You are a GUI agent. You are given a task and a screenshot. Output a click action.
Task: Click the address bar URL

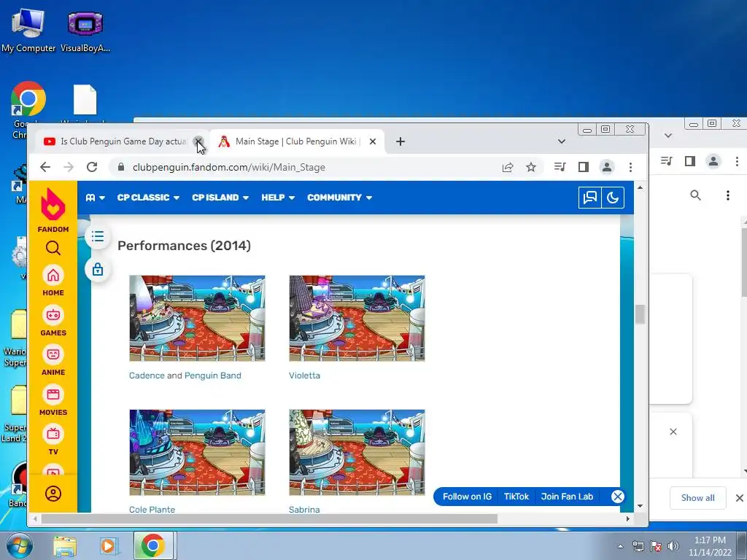228,167
